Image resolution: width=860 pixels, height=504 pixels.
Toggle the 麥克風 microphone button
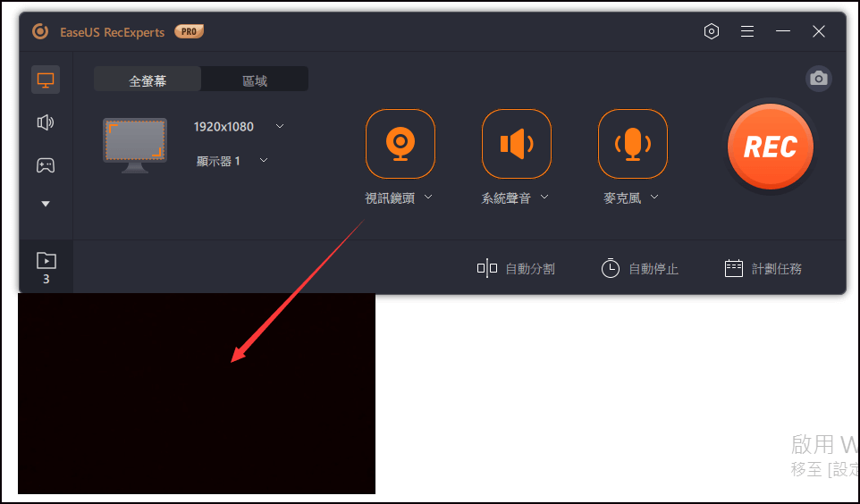633,144
